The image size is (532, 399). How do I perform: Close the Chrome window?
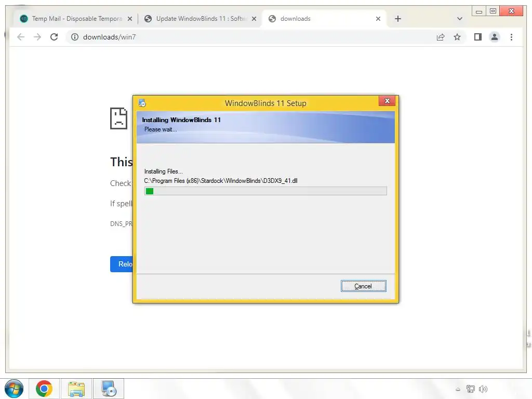point(512,11)
